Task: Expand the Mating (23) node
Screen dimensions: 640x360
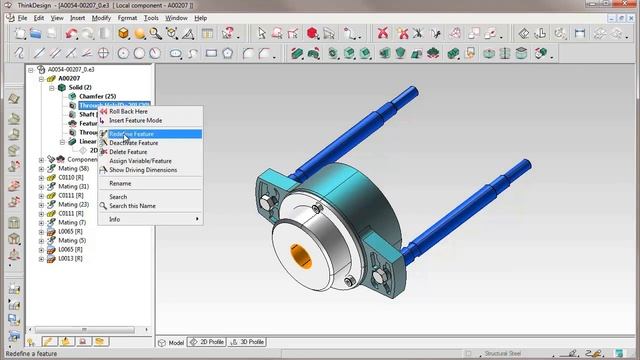Action: 41,204
